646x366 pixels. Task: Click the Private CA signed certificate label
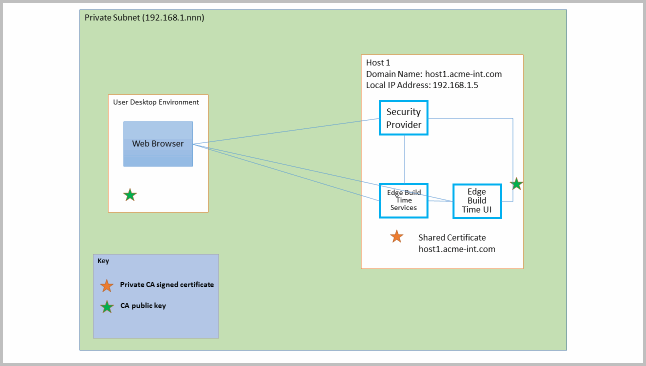[167, 284]
